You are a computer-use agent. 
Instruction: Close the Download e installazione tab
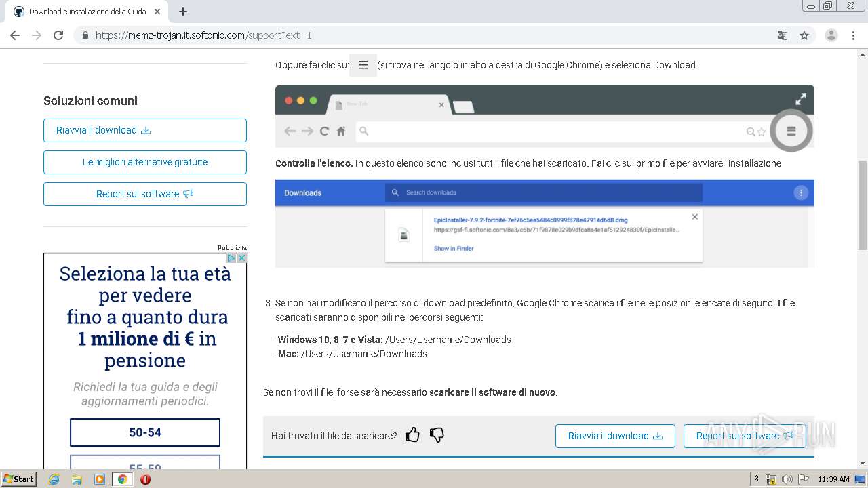[x=157, y=12]
